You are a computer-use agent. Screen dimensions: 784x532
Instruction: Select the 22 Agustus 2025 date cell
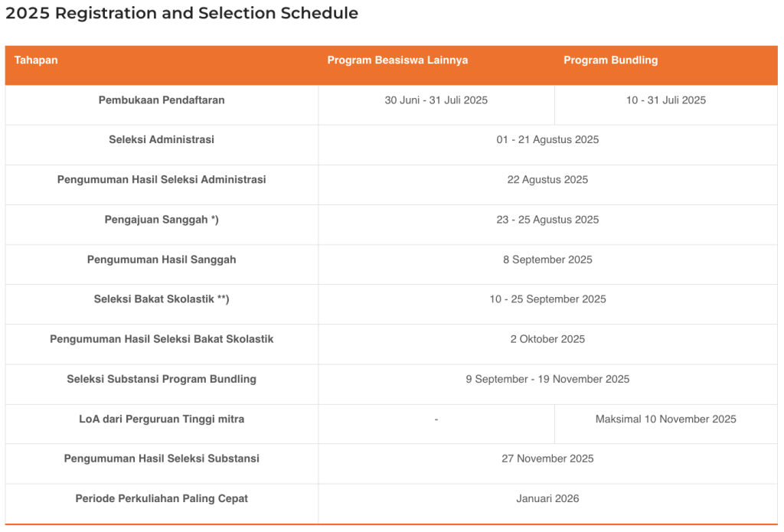pos(547,179)
